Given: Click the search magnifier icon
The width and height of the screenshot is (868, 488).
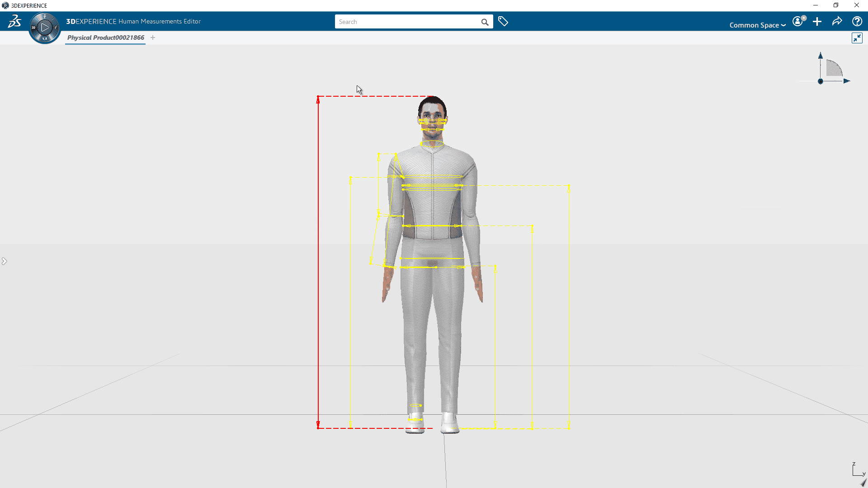Looking at the screenshot, I should (486, 22).
